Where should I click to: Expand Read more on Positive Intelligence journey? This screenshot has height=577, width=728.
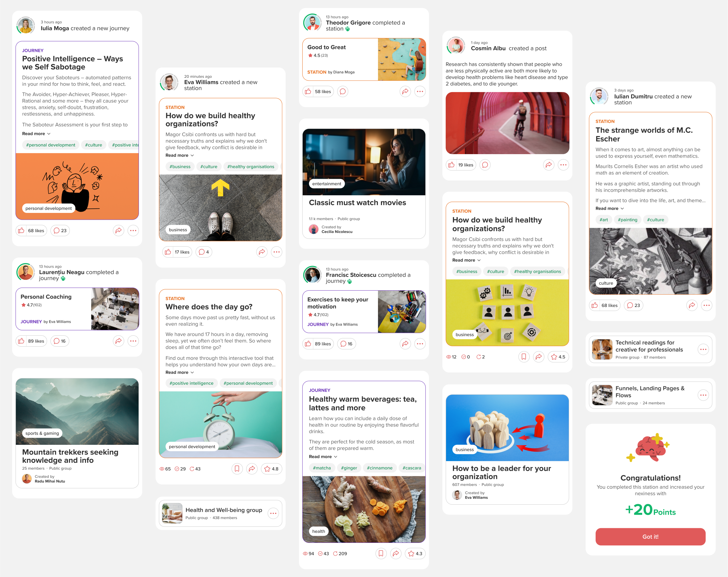coord(36,134)
